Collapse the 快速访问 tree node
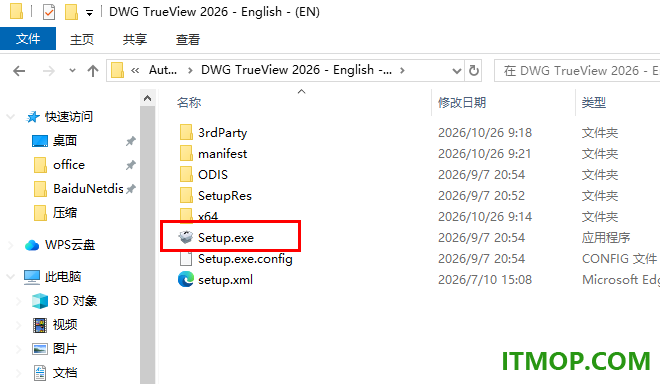Screen dimensions: 660x384 (11, 117)
